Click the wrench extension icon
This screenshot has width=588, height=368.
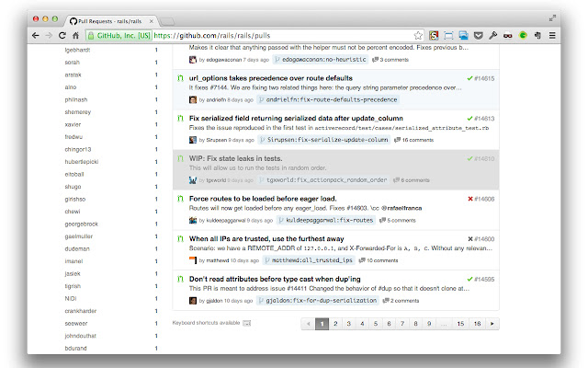(492, 35)
